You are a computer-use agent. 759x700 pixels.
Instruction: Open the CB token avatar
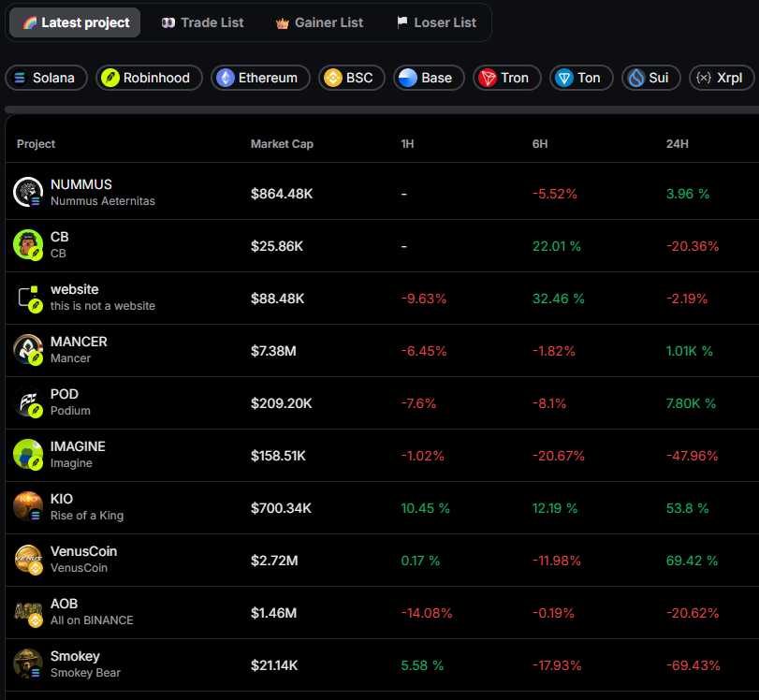pos(28,244)
